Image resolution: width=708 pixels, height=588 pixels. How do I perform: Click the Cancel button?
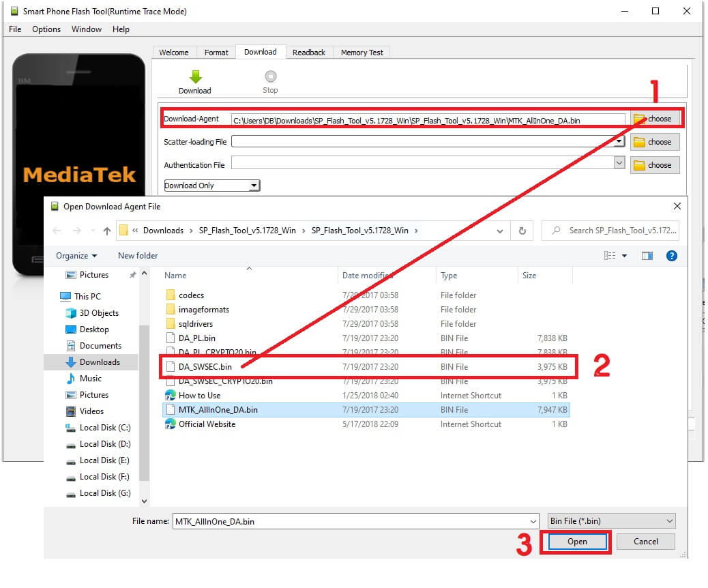click(x=645, y=541)
